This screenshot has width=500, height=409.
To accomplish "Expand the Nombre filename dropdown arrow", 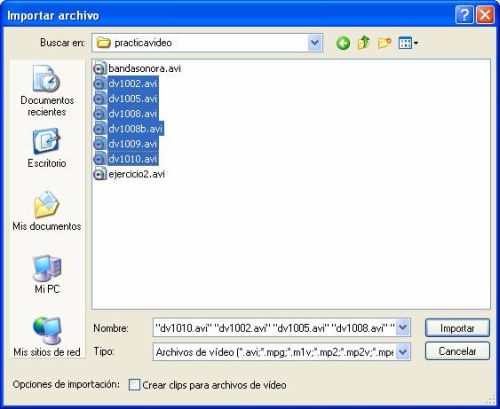I will (403, 328).
